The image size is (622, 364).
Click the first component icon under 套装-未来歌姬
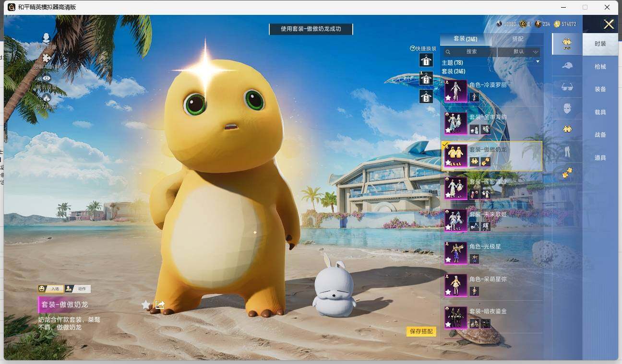474,226
